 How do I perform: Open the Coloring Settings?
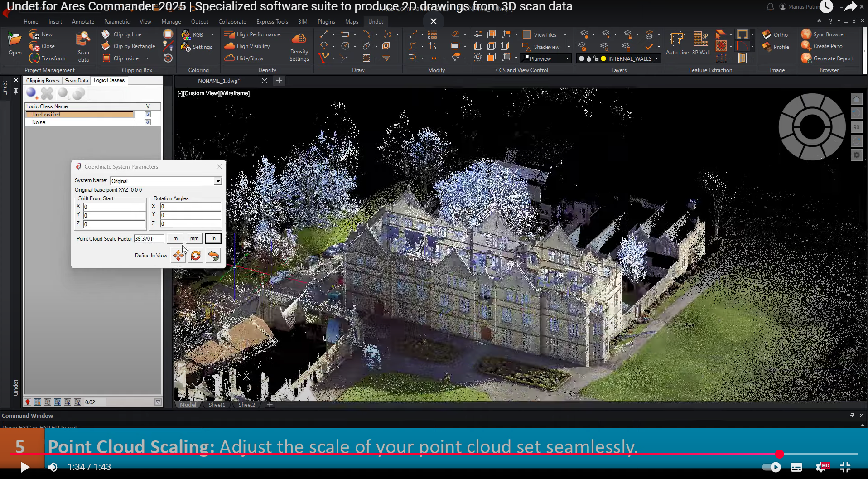[197, 47]
